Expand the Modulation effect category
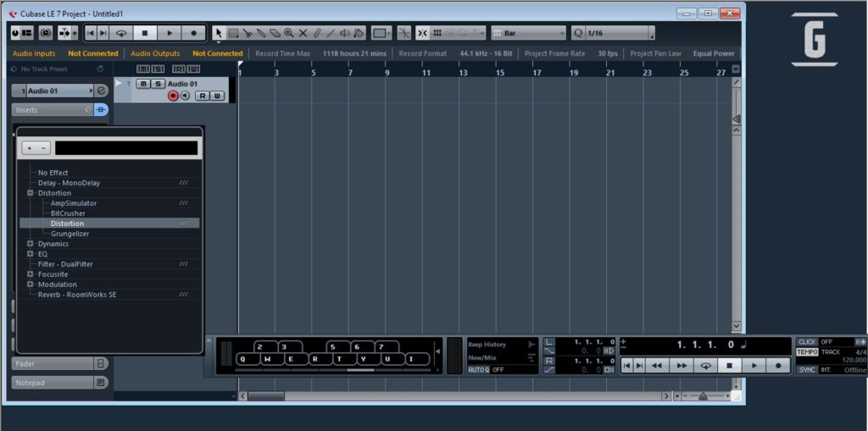The image size is (868, 431). click(30, 285)
